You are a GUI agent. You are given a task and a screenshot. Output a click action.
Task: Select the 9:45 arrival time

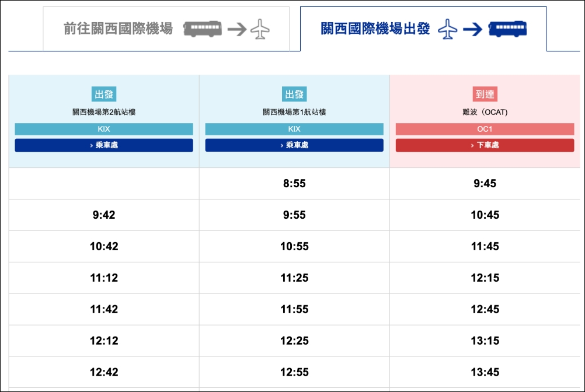(485, 183)
